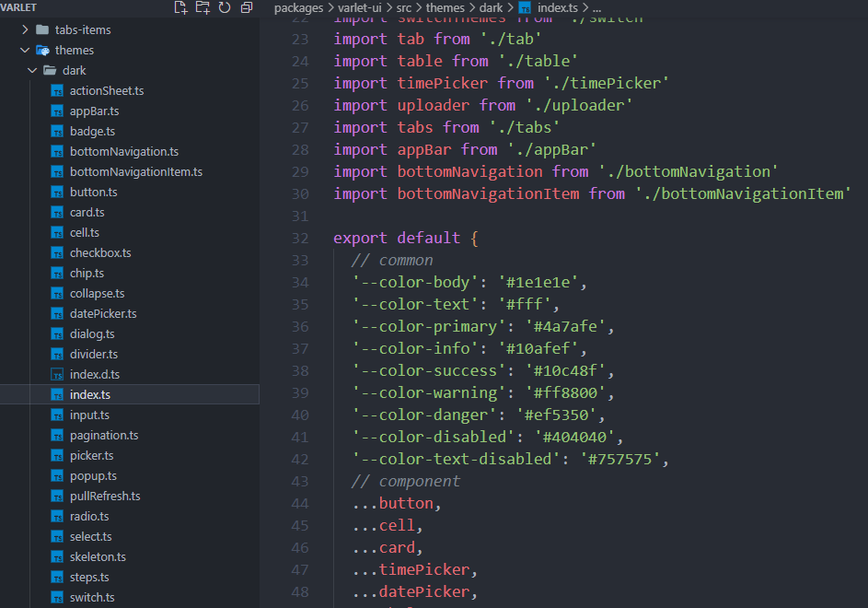Collapse the themes folder
868x608 pixels.
pyautogui.click(x=25, y=50)
